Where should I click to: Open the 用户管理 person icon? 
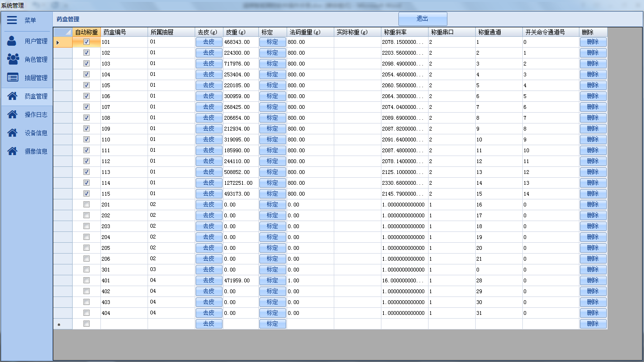point(12,41)
